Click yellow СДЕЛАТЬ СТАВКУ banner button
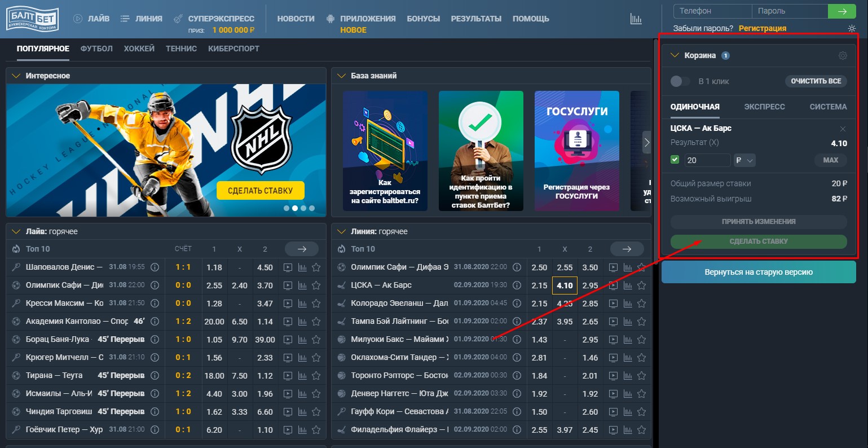 coord(261,191)
